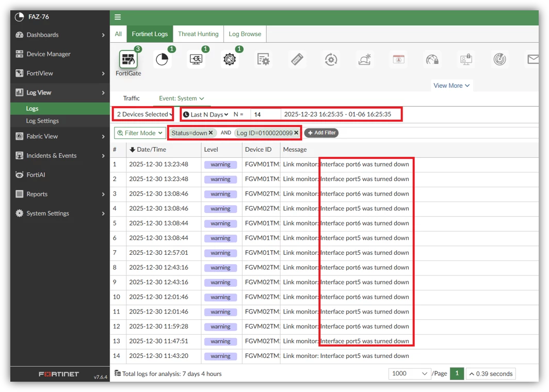The width and height of the screenshot is (549, 392).
Task: Select the 2025-12-30 12:57:01 log entry
Action: pos(158,253)
